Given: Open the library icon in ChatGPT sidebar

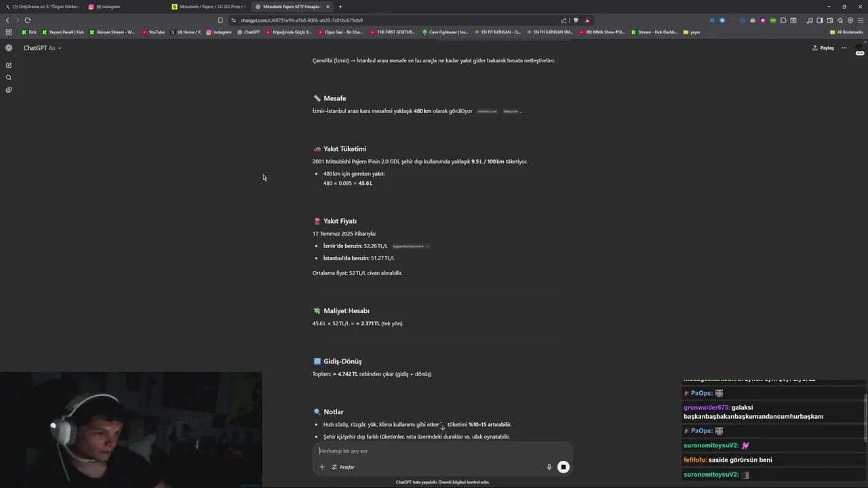Looking at the screenshot, I should (x=9, y=89).
